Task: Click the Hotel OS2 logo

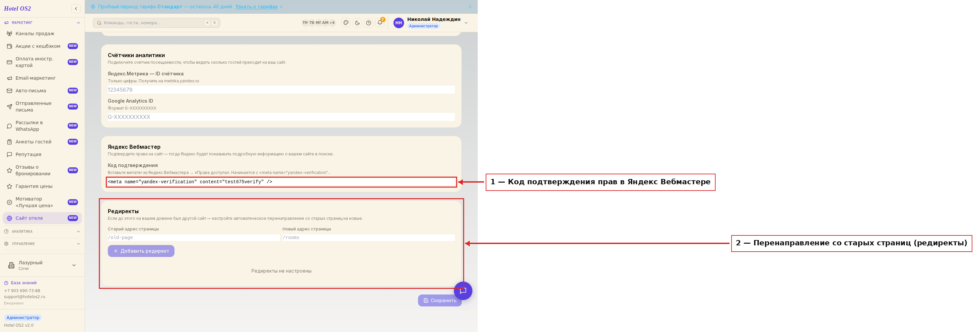Action: pos(18,8)
